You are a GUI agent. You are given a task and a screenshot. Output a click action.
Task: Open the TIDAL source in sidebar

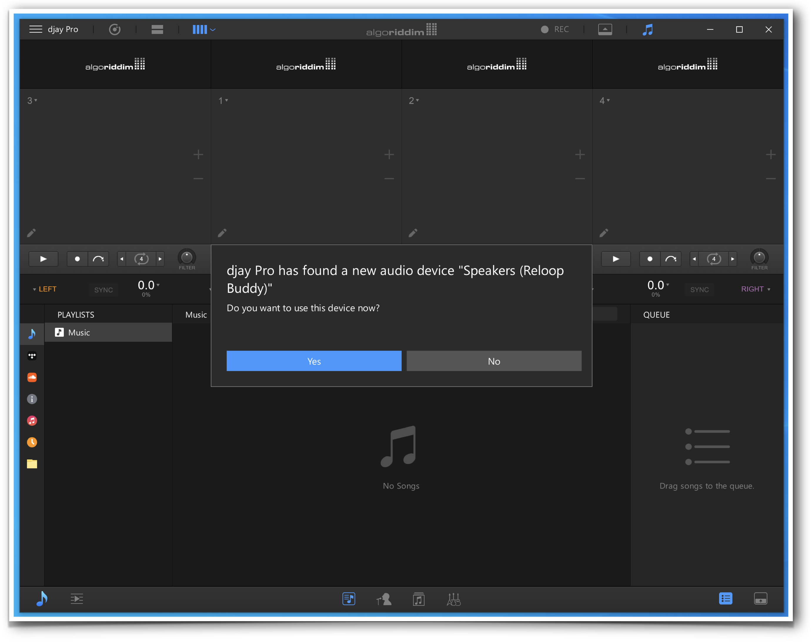pyautogui.click(x=32, y=356)
